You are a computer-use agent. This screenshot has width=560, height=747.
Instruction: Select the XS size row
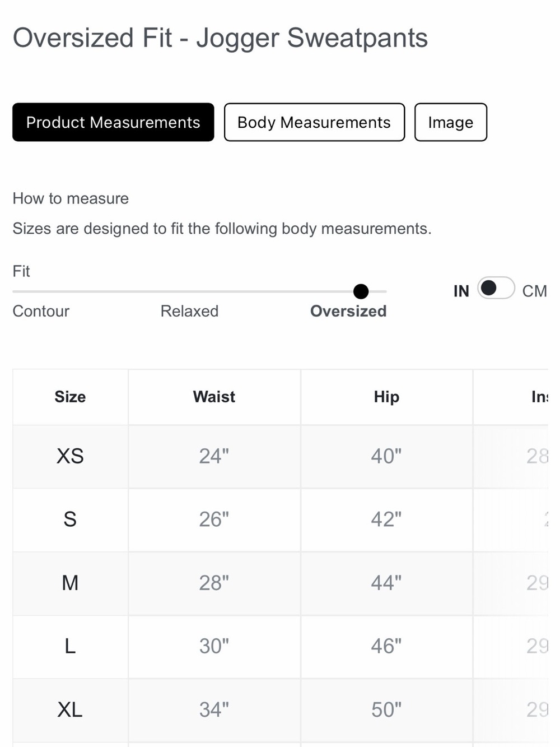tap(280, 456)
